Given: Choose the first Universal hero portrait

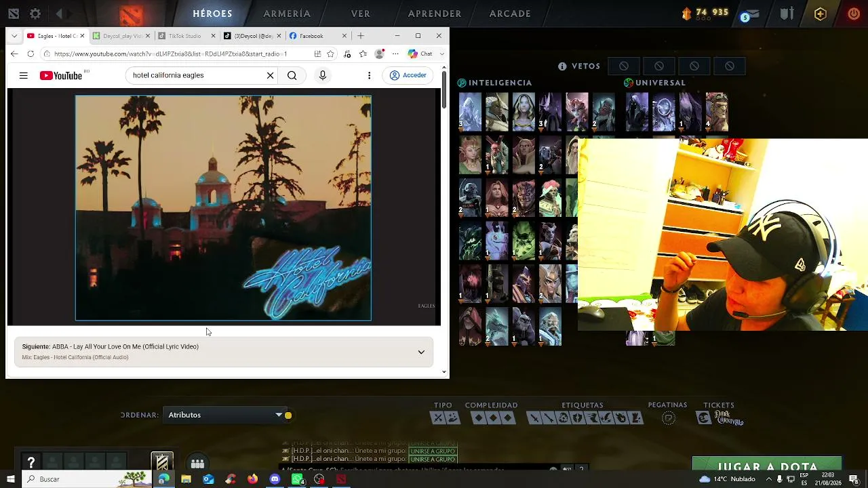Looking at the screenshot, I should click(637, 112).
